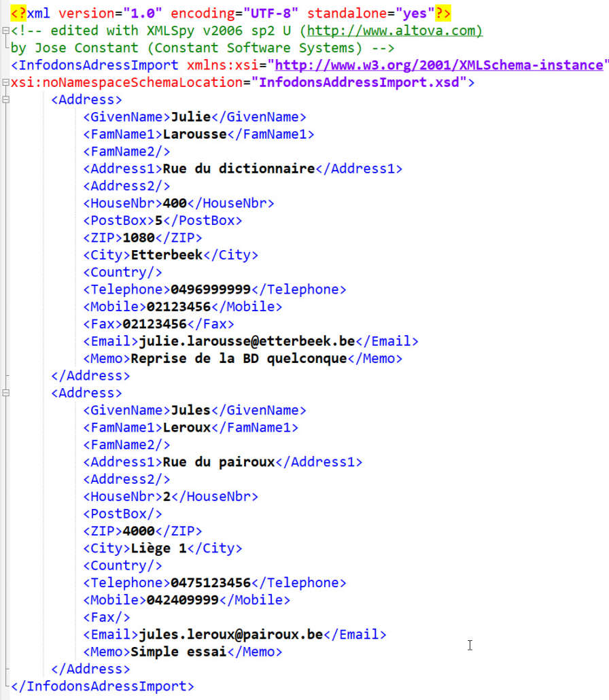The image size is (609, 700).
Task: Click the InfodonsAddressImport.xsd attribute value
Action: pyautogui.click(x=360, y=83)
